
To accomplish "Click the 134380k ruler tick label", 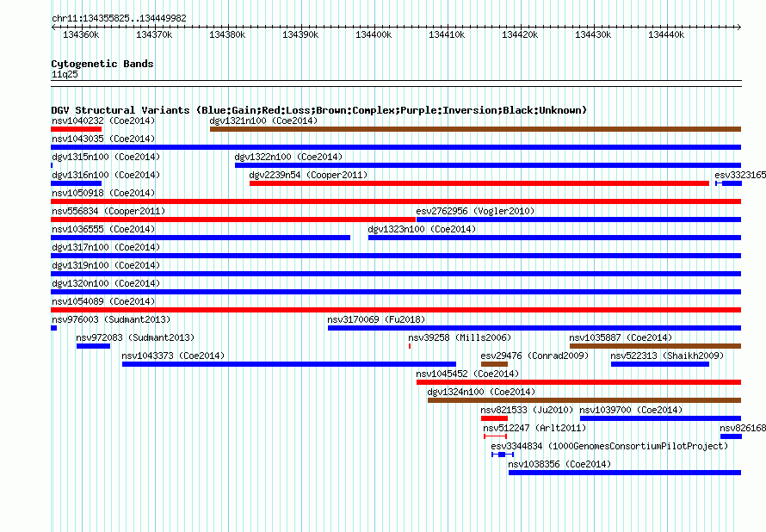I will (227, 34).
